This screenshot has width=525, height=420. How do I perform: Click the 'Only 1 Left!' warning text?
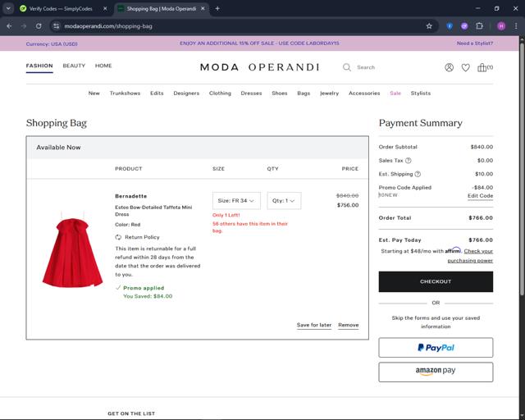pos(226,215)
